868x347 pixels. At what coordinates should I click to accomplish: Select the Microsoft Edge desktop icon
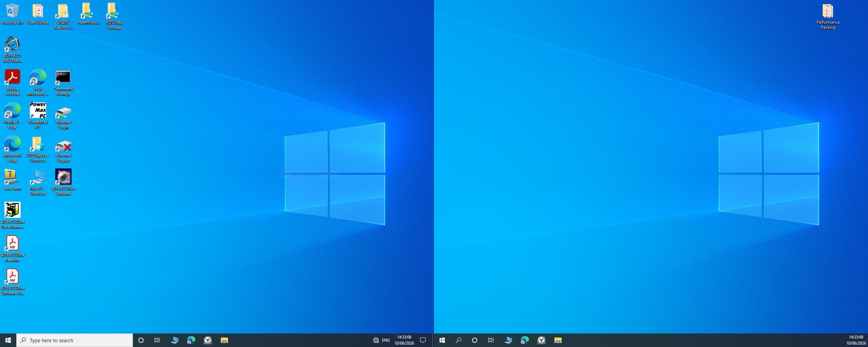click(x=13, y=149)
